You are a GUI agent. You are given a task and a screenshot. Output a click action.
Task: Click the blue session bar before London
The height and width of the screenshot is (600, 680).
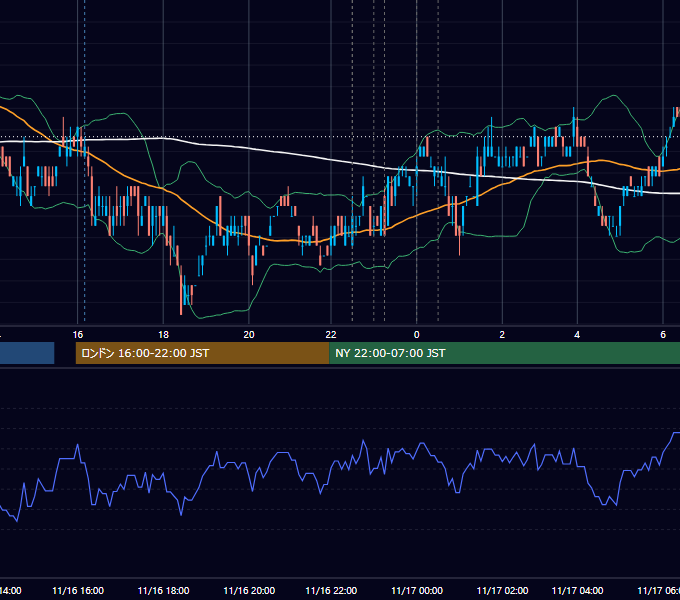pos(27,353)
